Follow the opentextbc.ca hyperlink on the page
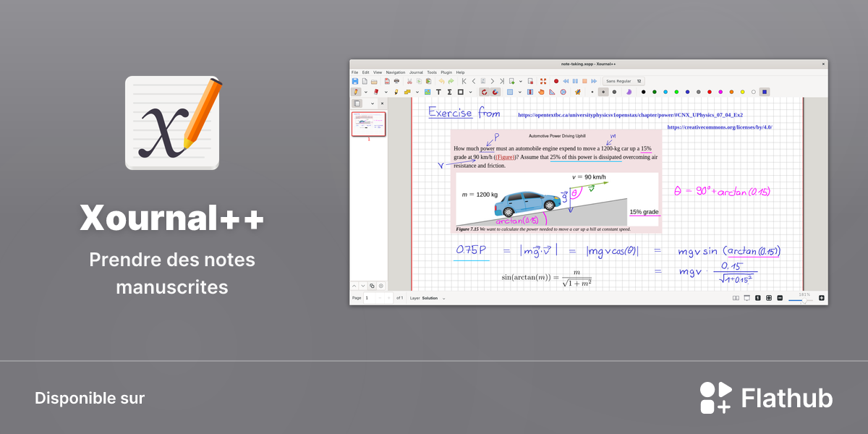 point(631,115)
